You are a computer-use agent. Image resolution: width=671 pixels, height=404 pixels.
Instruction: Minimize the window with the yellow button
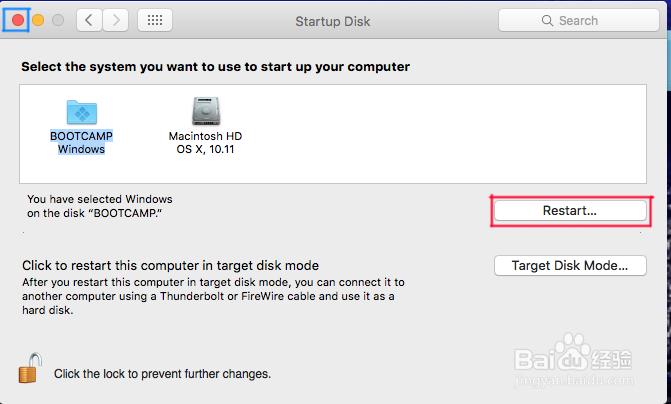click(x=38, y=20)
